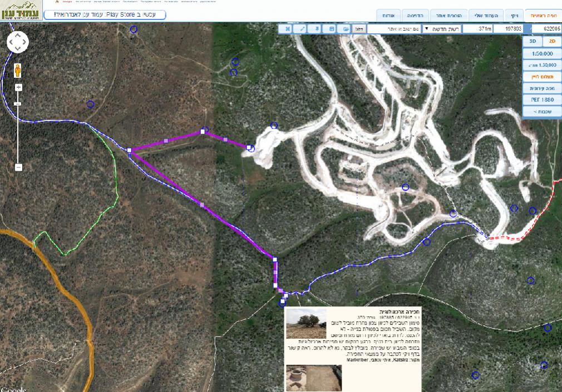Click the Play Store Android app banner
The width and height of the screenshot is (562, 392).
click(x=105, y=14)
